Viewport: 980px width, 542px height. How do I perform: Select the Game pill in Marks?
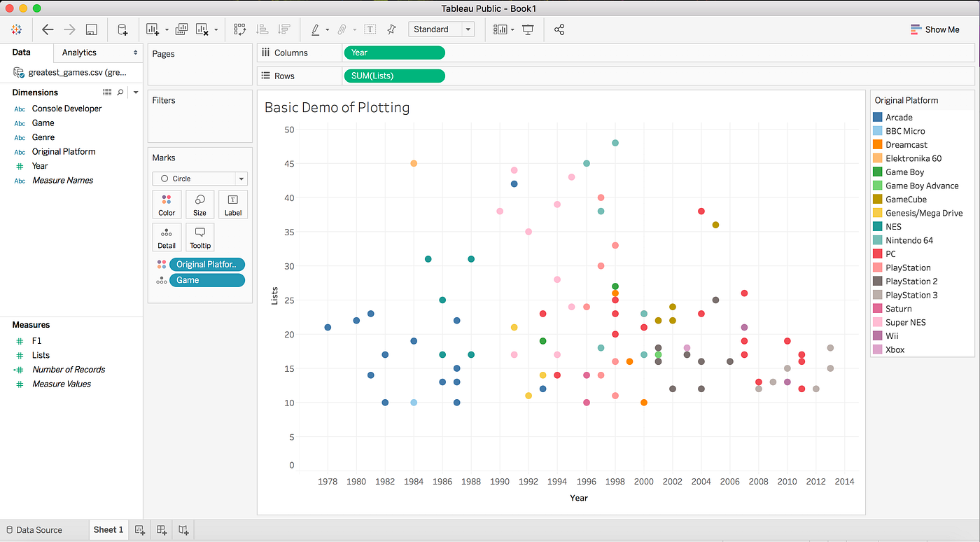(x=207, y=280)
